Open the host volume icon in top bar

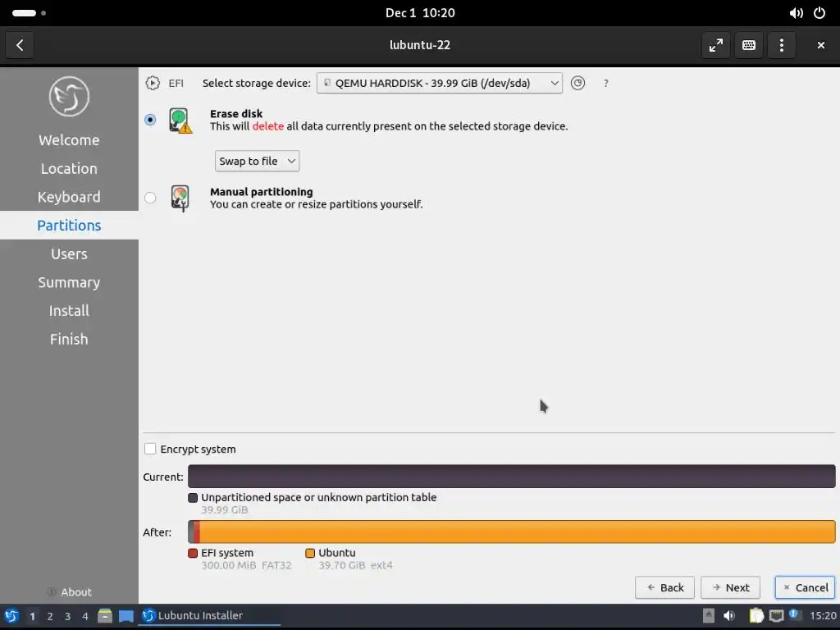click(796, 13)
